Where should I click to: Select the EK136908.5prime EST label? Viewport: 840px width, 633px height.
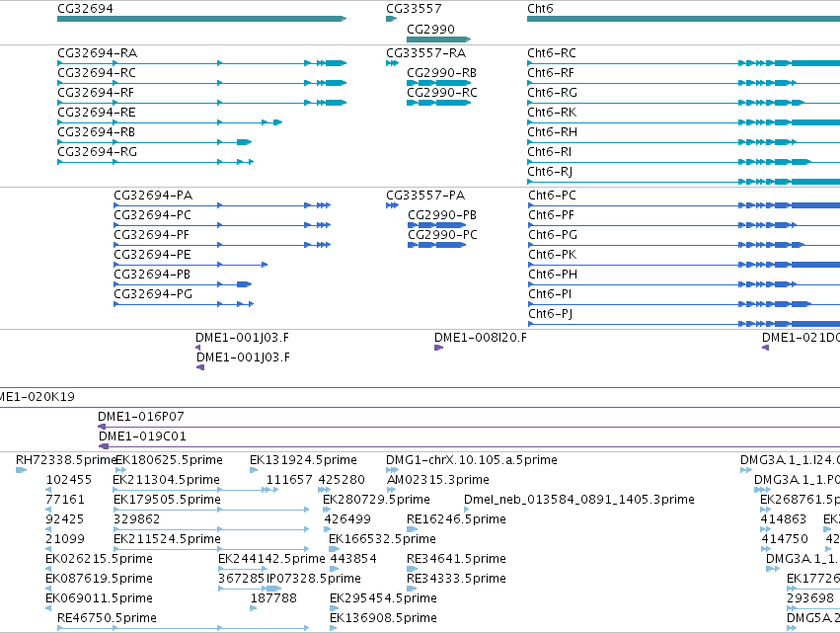click(383, 618)
